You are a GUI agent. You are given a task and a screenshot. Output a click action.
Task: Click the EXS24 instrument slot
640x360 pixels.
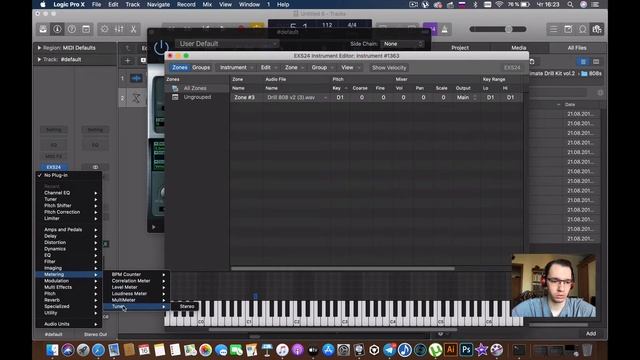coord(53,167)
